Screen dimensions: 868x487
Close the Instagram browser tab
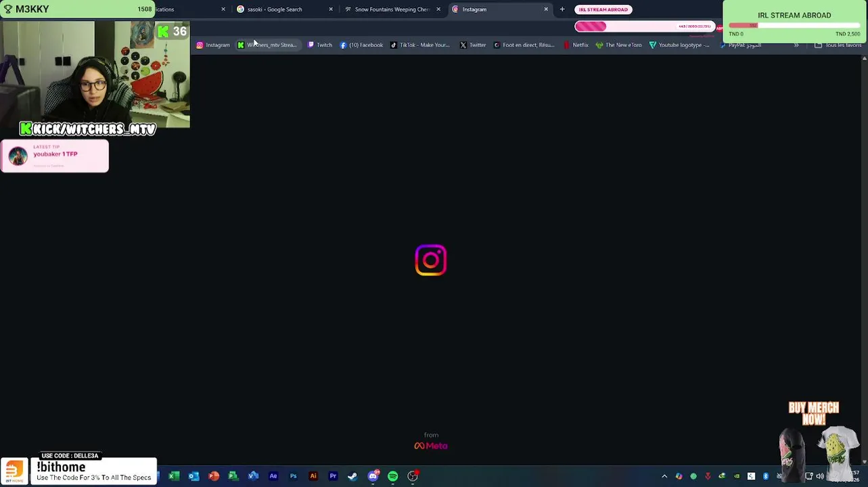pos(546,9)
